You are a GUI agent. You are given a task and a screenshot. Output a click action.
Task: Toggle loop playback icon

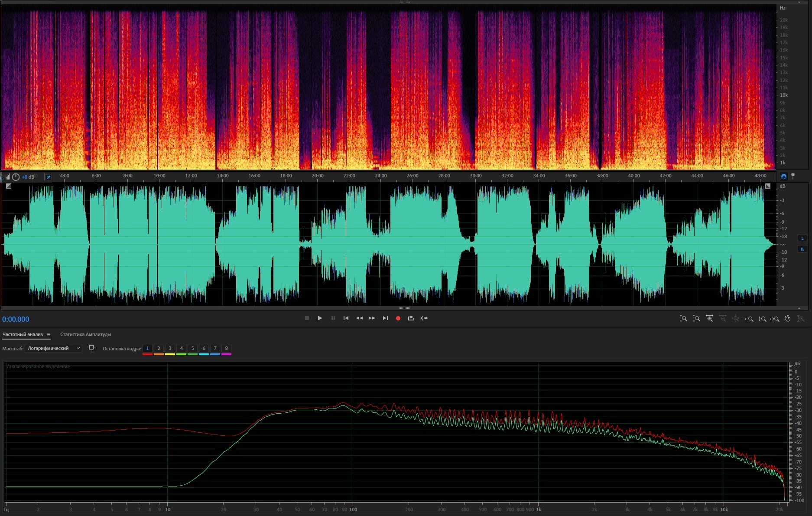click(411, 318)
